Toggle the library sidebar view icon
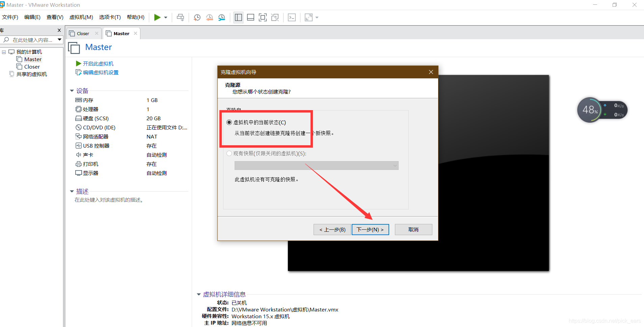The height and width of the screenshot is (327, 644). (x=238, y=18)
